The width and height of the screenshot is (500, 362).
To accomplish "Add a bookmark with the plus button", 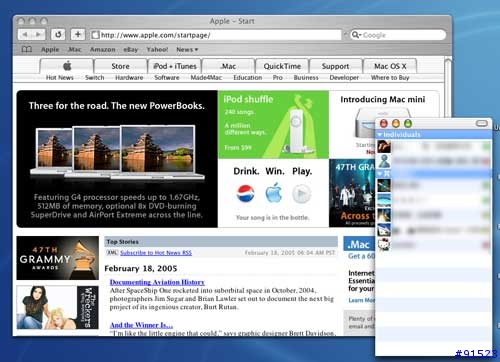I will point(78,34).
